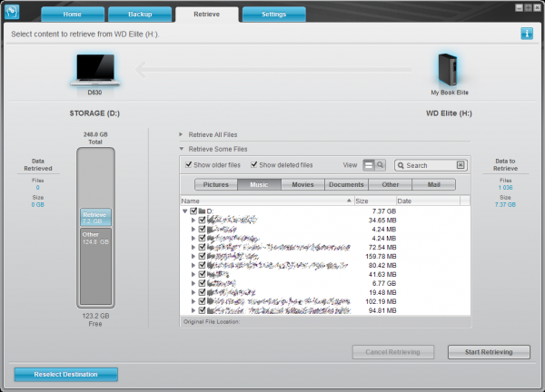The height and width of the screenshot is (392, 545).
Task: Click the 123.2 GB Free label
Action: coord(95,319)
